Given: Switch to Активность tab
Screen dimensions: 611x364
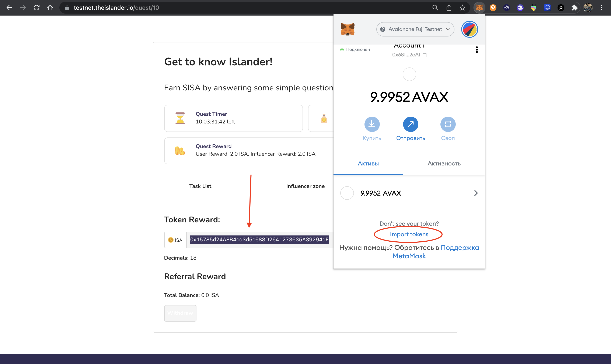Looking at the screenshot, I should pyautogui.click(x=444, y=164).
